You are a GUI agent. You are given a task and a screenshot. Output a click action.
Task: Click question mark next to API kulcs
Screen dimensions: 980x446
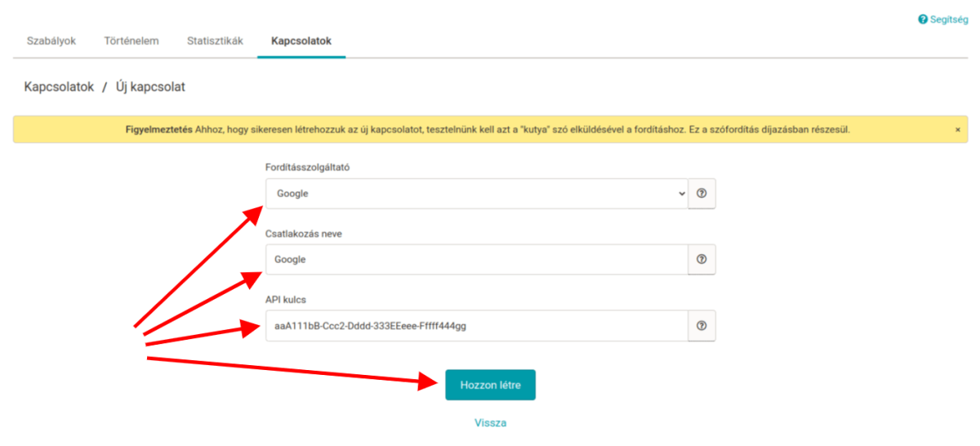click(x=702, y=325)
